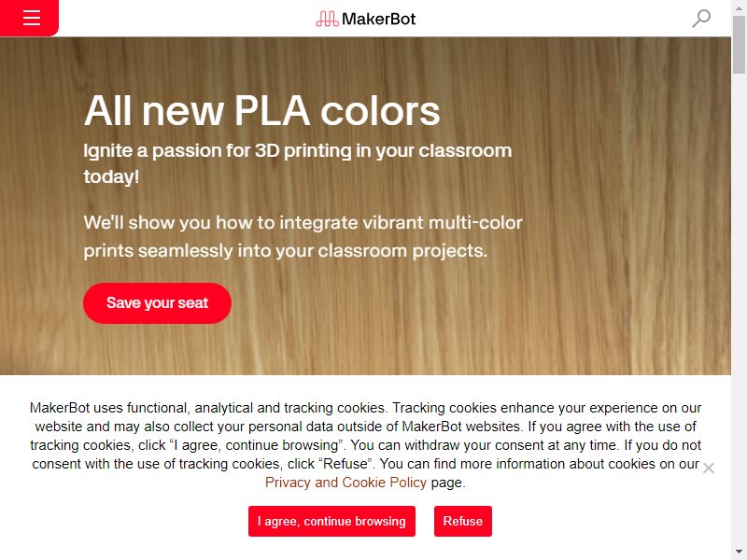Open the red hamburger navigation menu
This screenshot has height=560, width=747.
coord(32,18)
